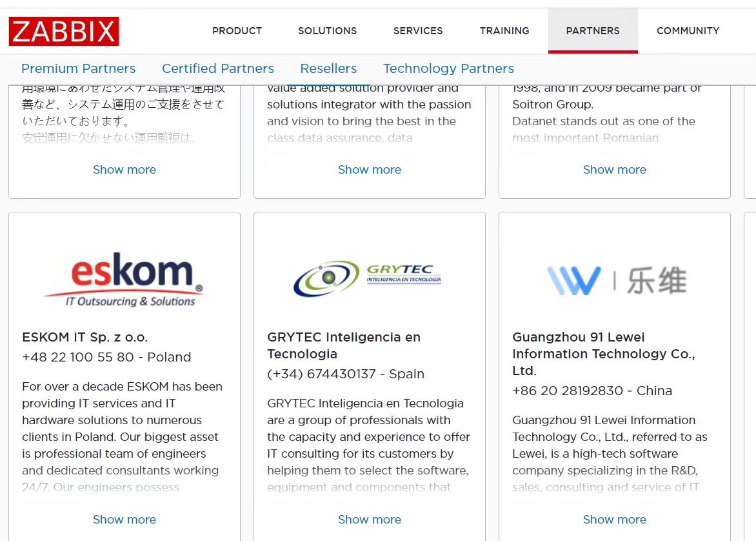Show more of the solutions integrator card

(x=370, y=169)
